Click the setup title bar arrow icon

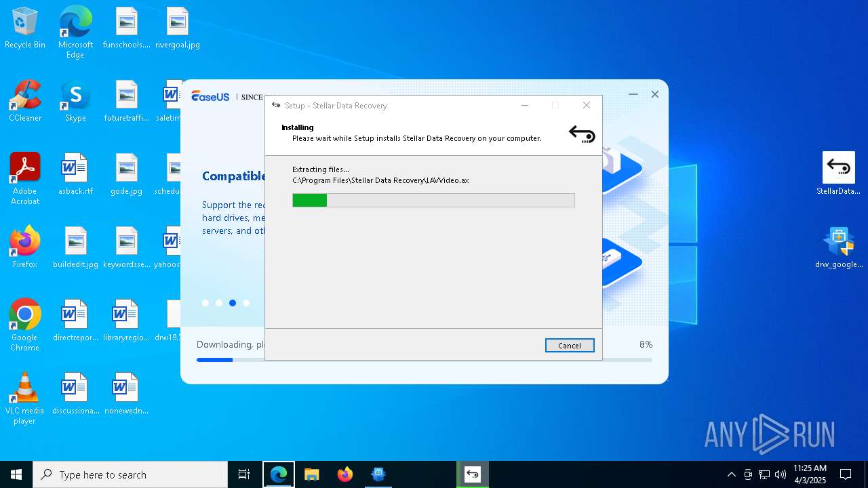pos(276,105)
